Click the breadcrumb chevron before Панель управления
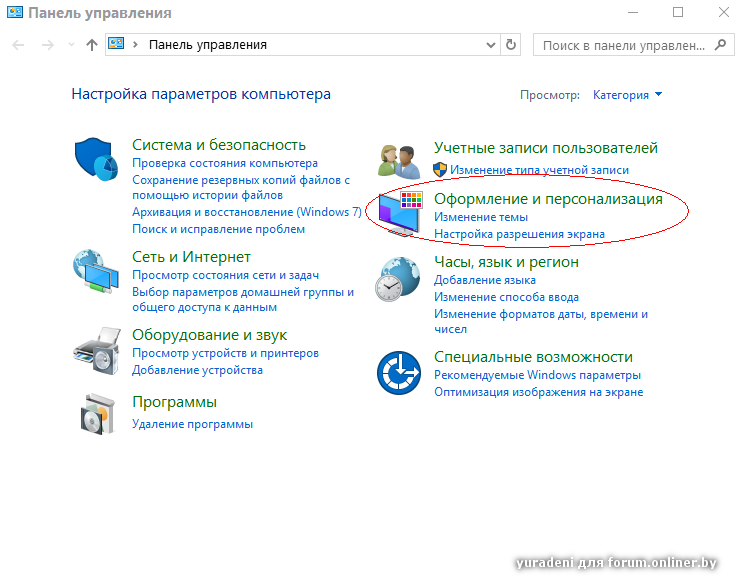Viewport: 739px width, 586px height. point(136,44)
